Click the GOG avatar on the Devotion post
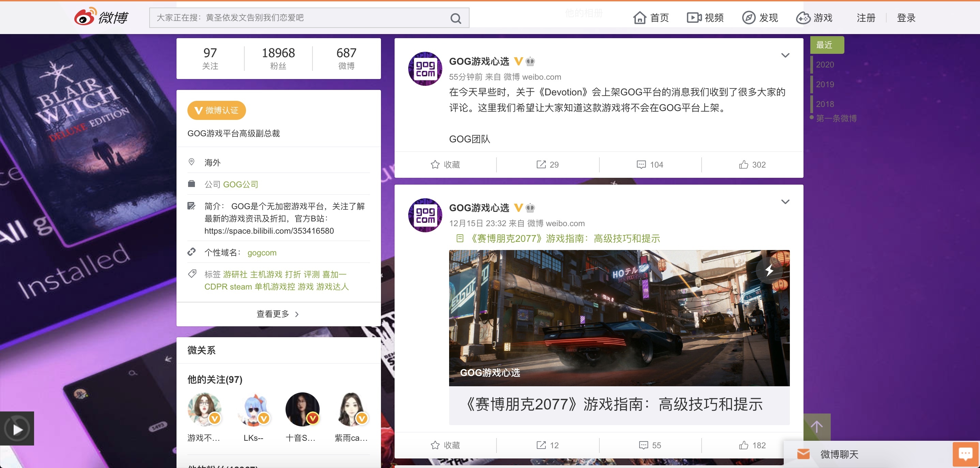 coord(425,69)
